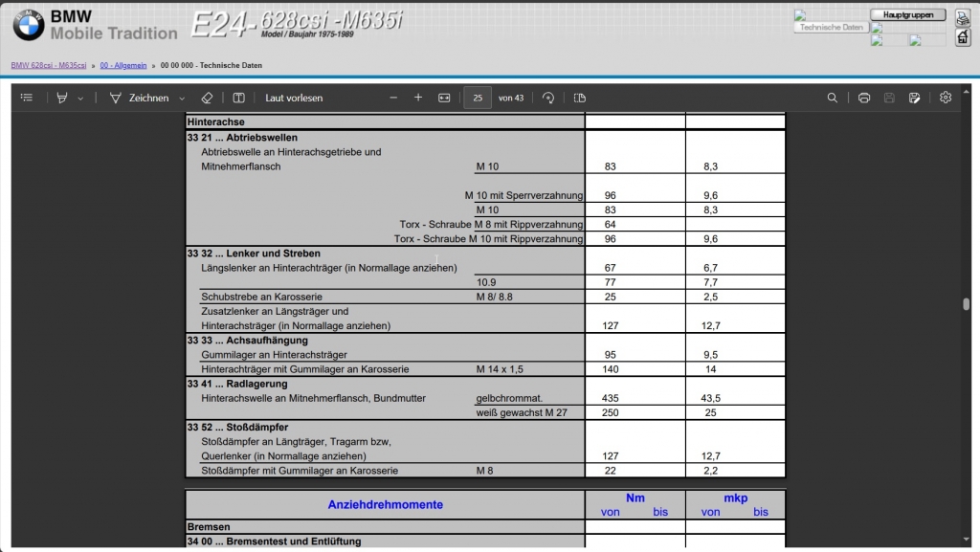
Task: Print the PDF from the toolbar
Action: [864, 98]
